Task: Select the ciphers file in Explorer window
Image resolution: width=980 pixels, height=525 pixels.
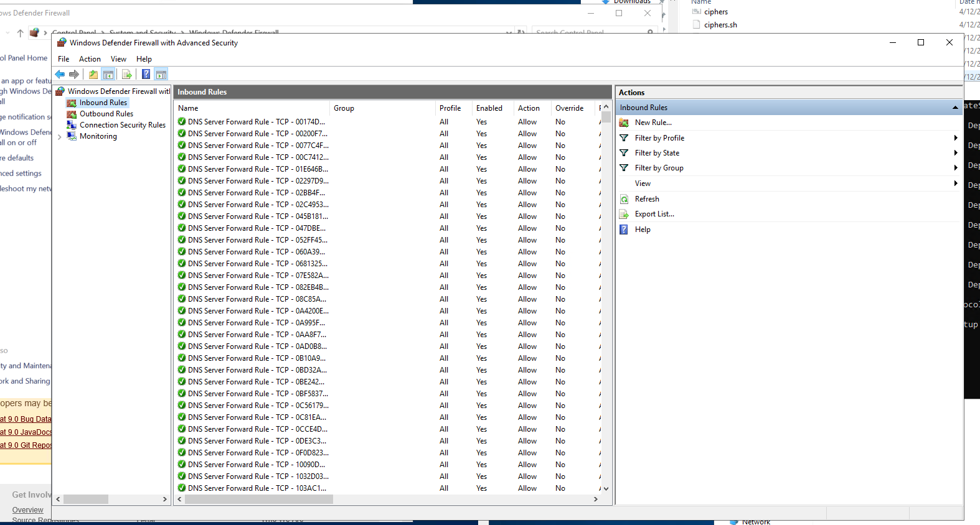Action: pyautogui.click(x=716, y=12)
